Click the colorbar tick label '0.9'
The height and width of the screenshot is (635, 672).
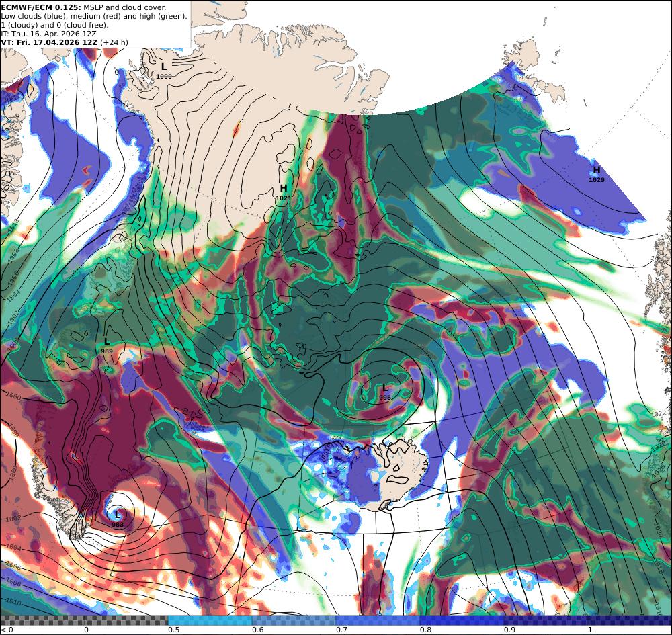(x=509, y=630)
